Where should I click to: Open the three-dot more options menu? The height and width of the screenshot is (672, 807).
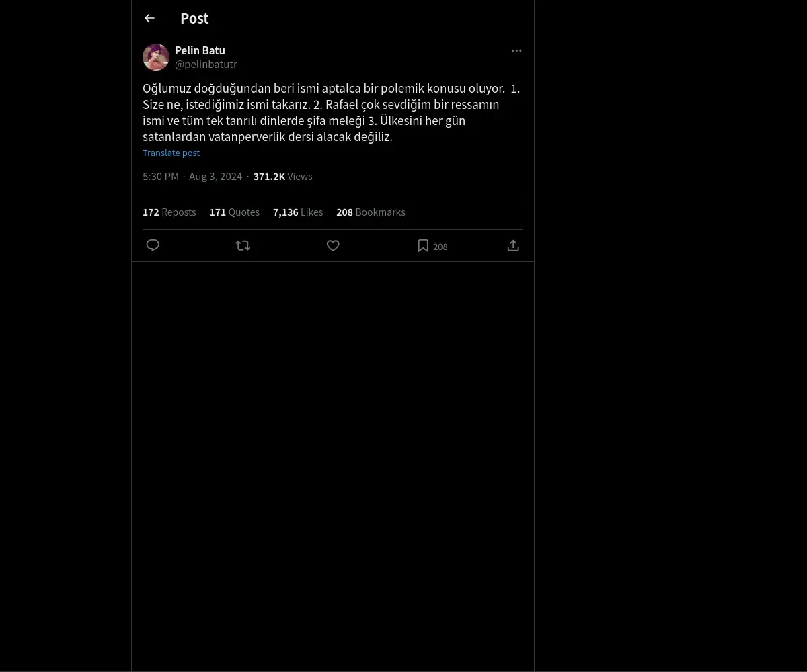pyautogui.click(x=516, y=50)
